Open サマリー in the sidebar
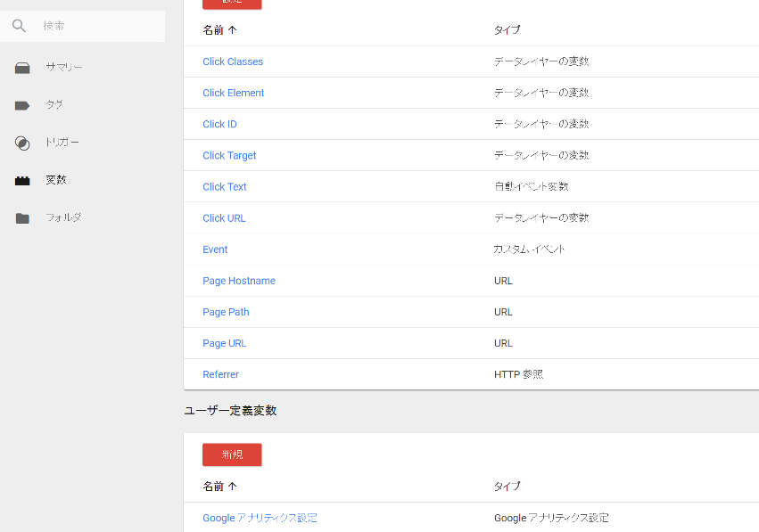This screenshot has height=532, width=759. point(64,67)
